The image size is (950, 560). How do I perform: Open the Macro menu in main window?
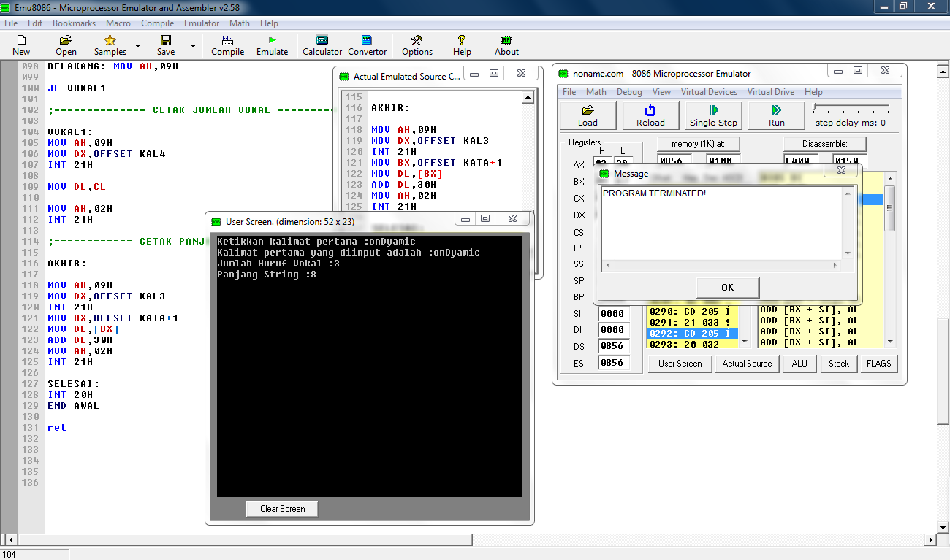(118, 23)
